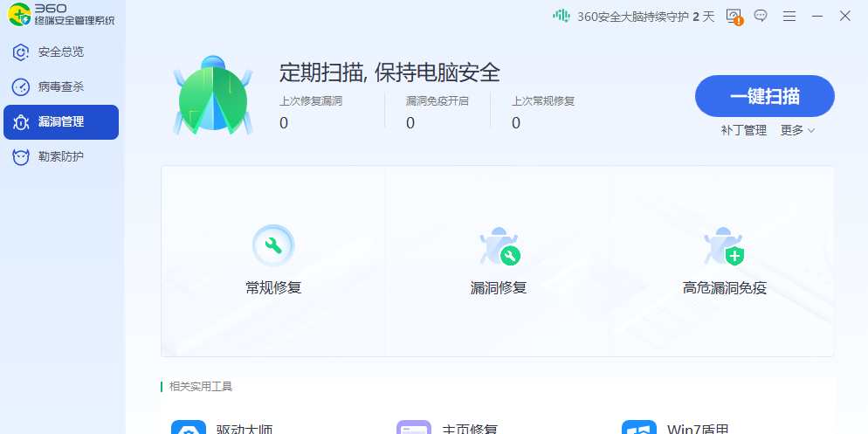868x434 pixels.
Task: Switch to 病毒查杀 in sidebar
Action: 60,86
